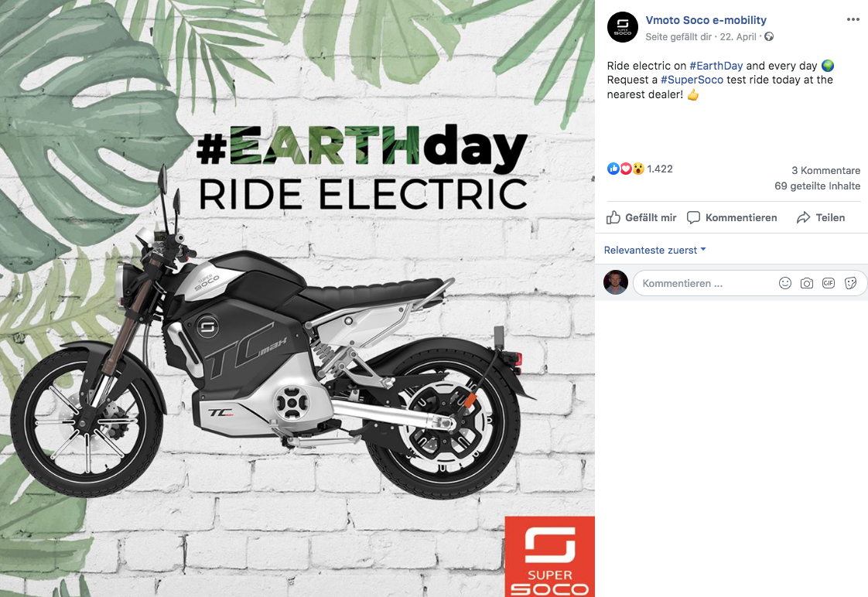
Task: Open the #SuperSoco hashtag link
Action: click(x=692, y=80)
